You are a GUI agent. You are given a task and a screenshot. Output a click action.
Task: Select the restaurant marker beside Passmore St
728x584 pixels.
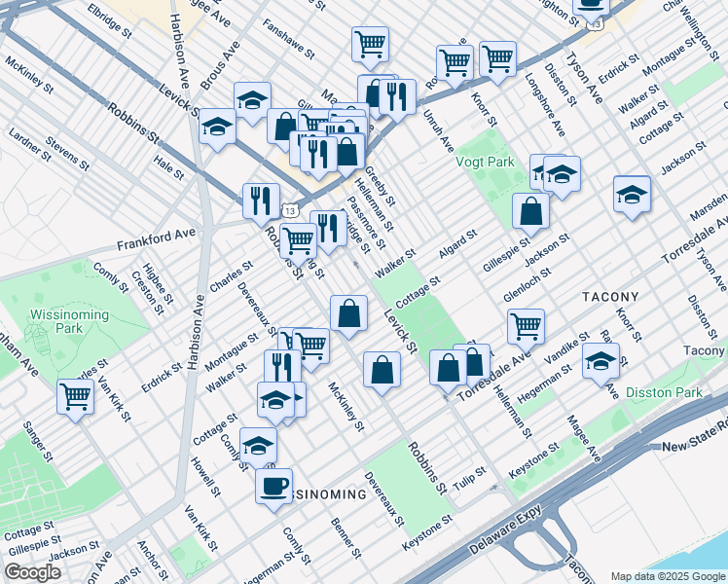point(328,230)
